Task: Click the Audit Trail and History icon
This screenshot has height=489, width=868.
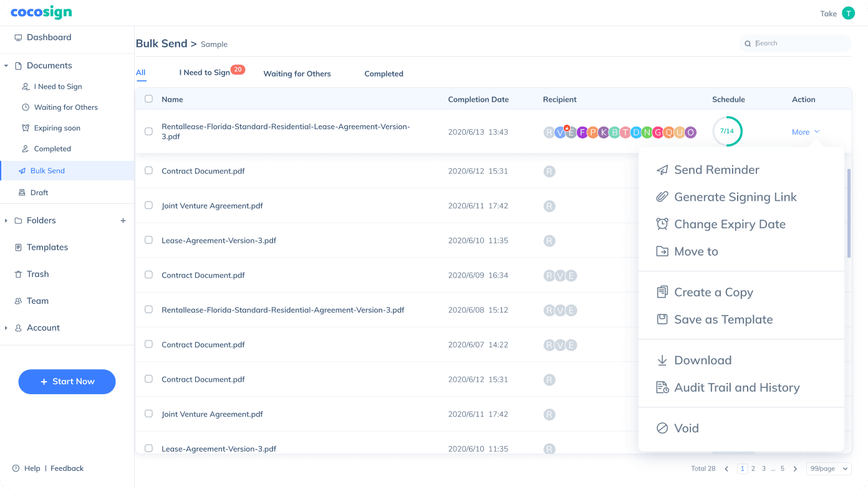Action: [x=662, y=387]
